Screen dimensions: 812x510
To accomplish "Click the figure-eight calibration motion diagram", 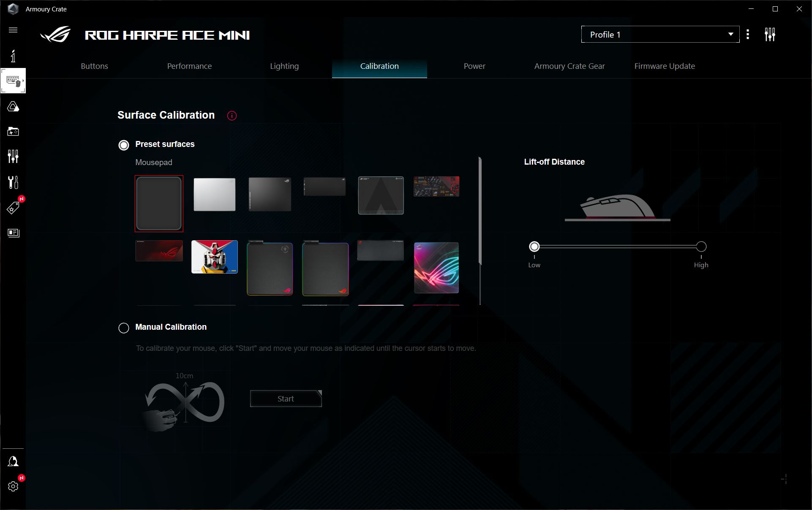I will point(184,402).
